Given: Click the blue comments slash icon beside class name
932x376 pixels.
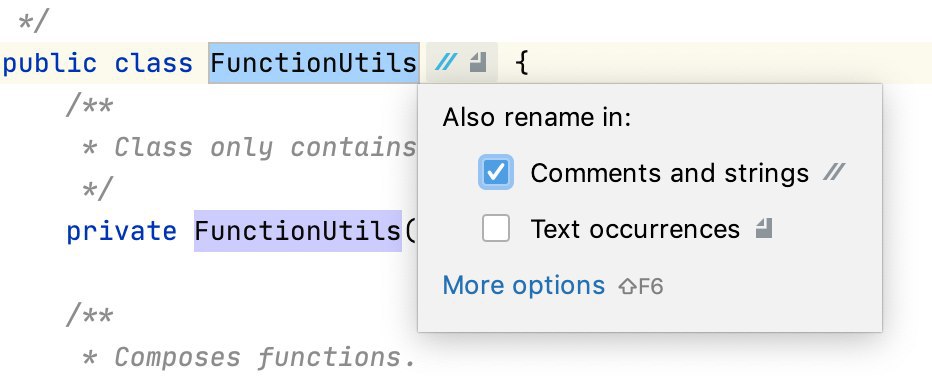Looking at the screenshot, I should (445, 62).
